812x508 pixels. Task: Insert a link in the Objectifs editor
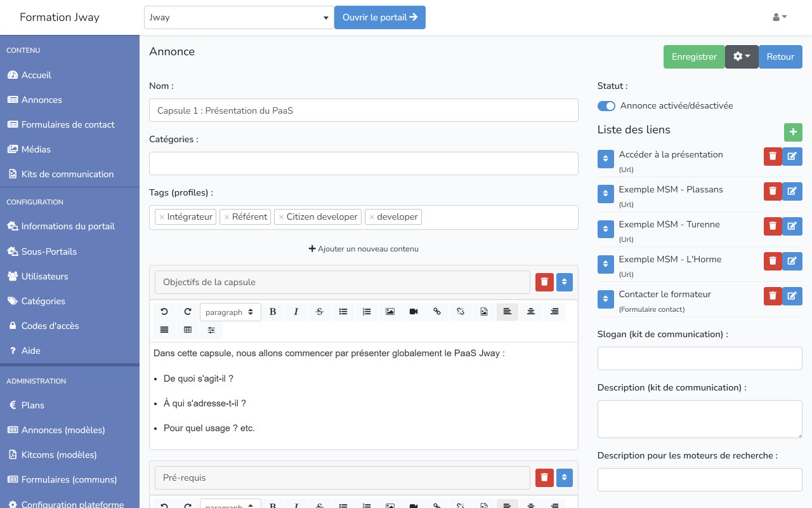tap(436, 312)
